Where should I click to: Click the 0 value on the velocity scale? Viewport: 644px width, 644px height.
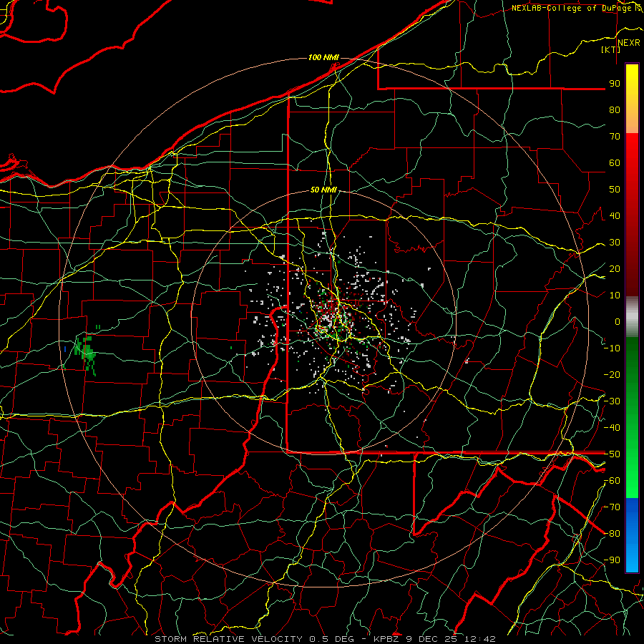click(x=618, y=321)
